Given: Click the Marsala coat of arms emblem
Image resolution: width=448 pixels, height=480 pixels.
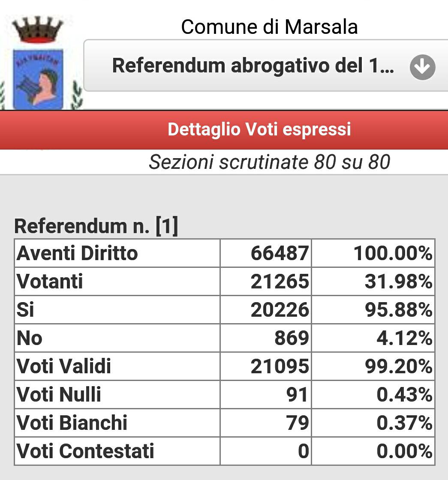Looking at the screenshot, I should [39, 64].
